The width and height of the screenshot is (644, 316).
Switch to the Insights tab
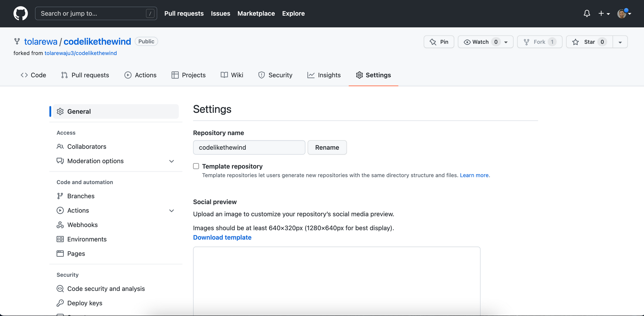(x=324, y=75)
